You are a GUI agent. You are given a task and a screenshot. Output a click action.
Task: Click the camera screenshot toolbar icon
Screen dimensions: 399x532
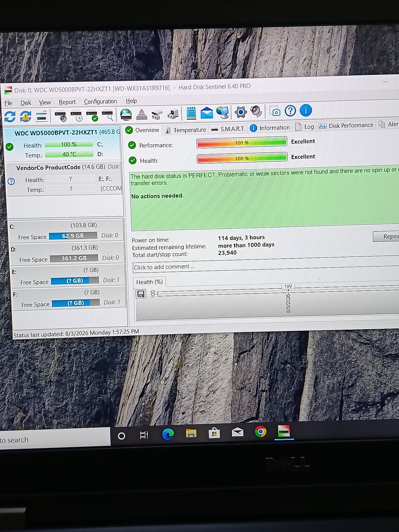click(275, 111)
